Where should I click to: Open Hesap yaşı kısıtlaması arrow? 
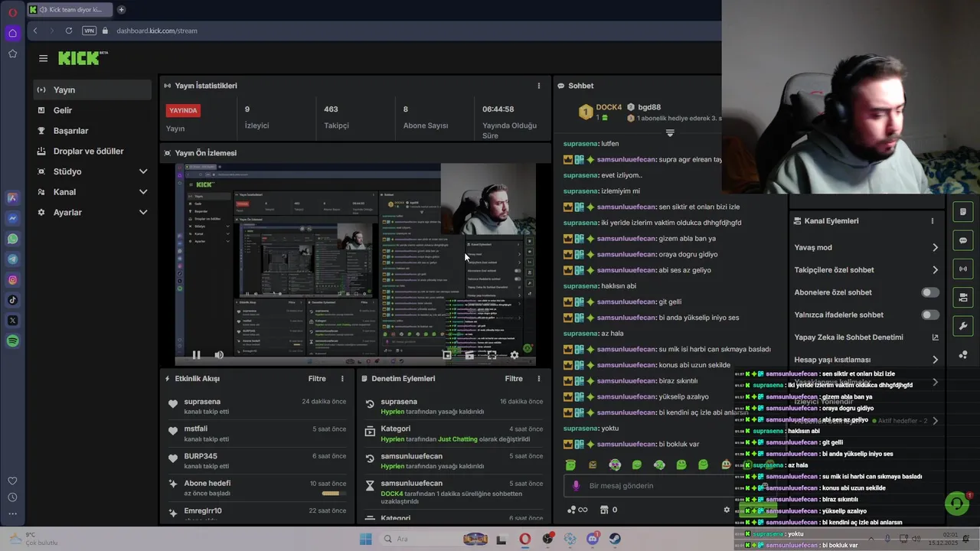coord(935,360)
